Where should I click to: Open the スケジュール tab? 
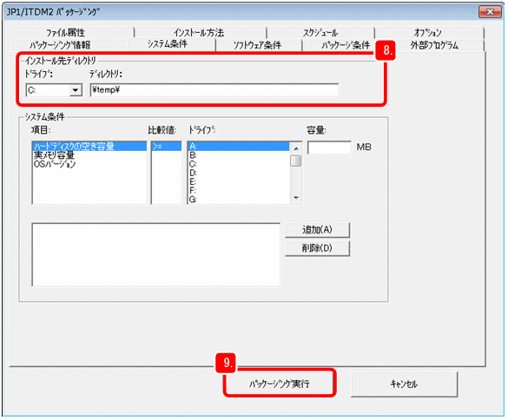320,33
